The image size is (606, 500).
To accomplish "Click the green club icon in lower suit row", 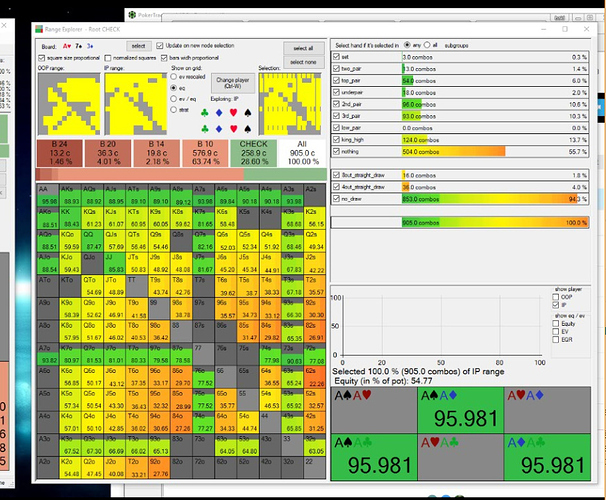I will 205,128.
